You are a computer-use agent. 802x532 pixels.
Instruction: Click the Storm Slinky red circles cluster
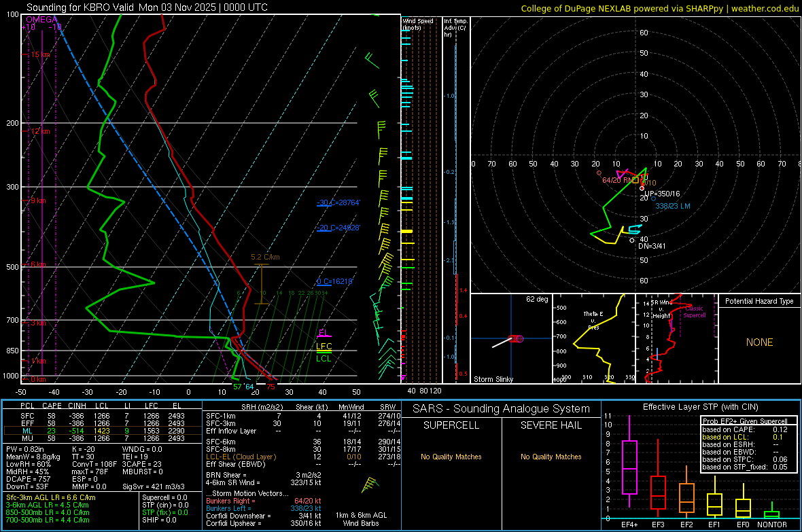[517, 338]
